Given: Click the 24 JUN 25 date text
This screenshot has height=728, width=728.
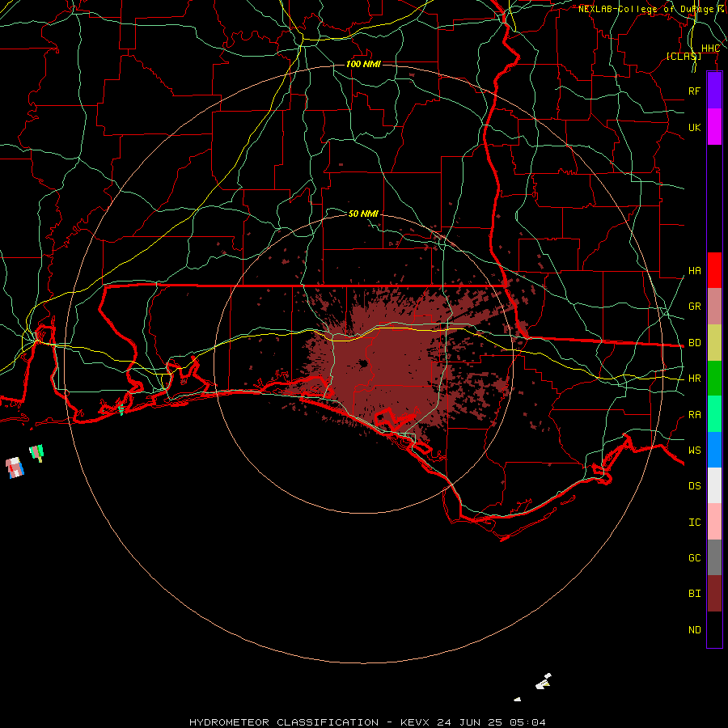Looking at the screenshot, I should coord(472,722).
